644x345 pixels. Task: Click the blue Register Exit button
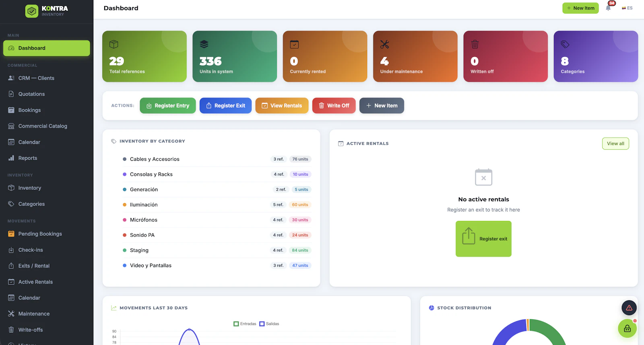point(225,106)
